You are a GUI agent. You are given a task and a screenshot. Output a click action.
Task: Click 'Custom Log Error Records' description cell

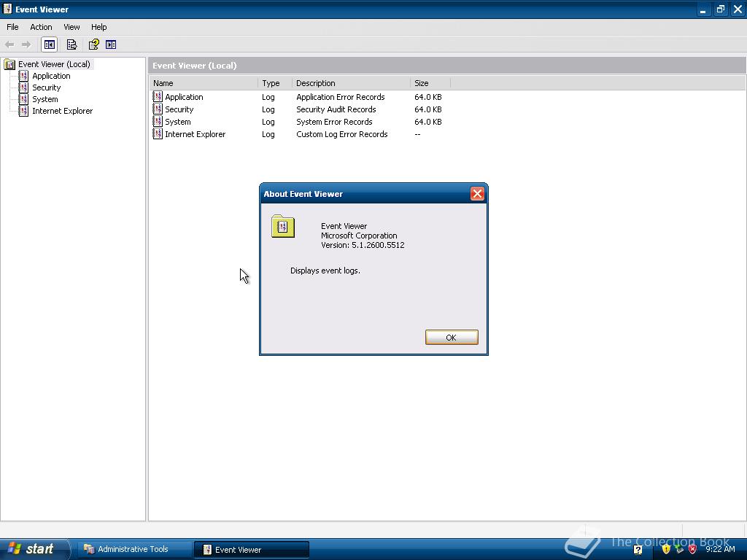tap(341, 134)
